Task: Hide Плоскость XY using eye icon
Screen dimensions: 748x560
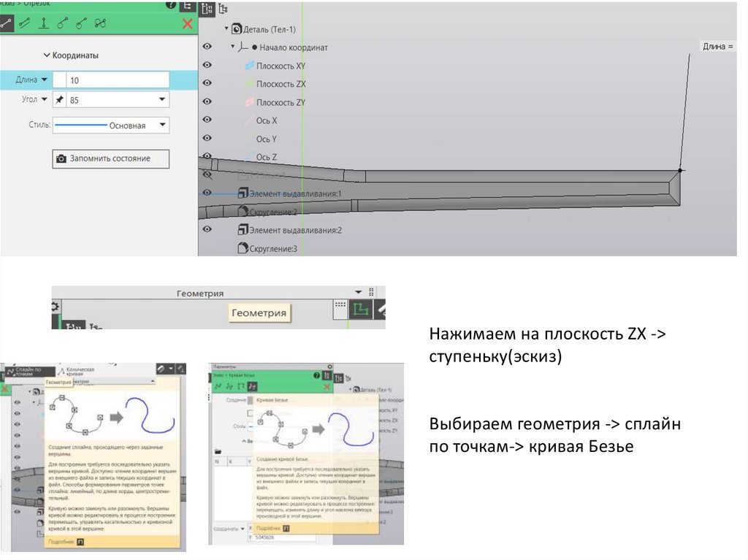Action: coord(207,66)
